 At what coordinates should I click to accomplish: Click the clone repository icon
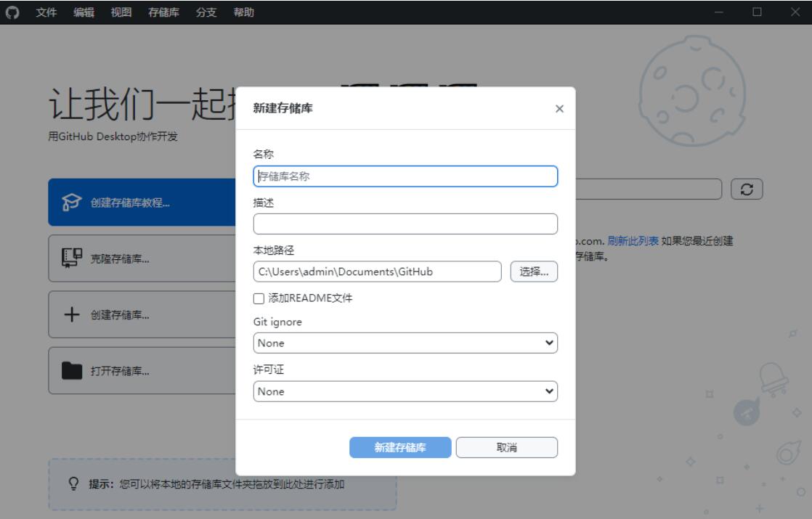(71, 259)
